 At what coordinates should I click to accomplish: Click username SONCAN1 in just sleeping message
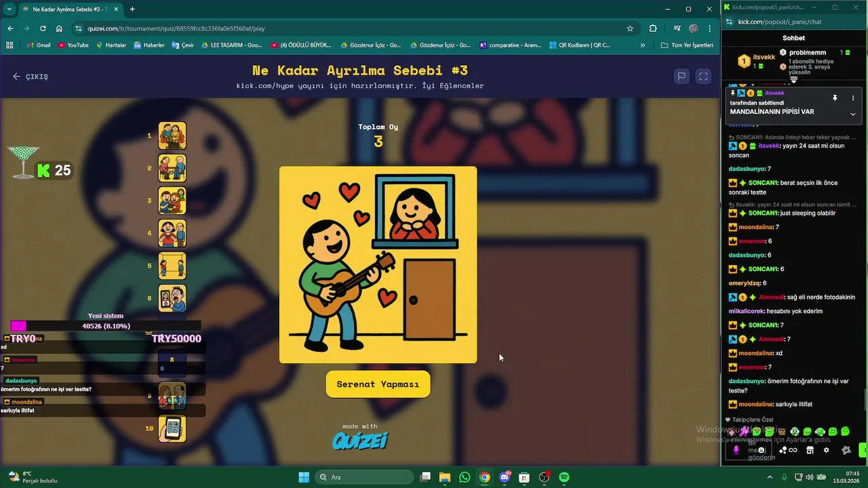coord(763,213)
